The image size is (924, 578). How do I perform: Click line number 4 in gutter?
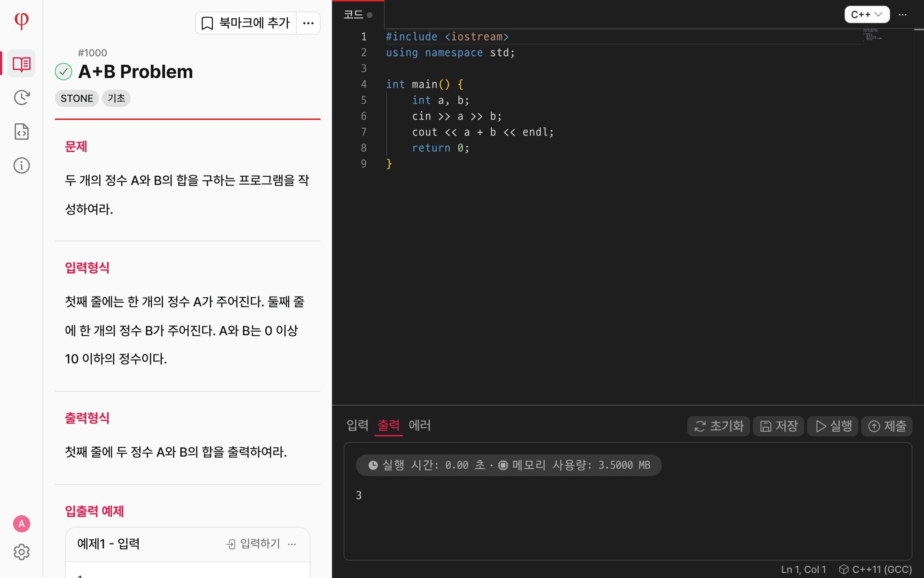[x=363, y=84]
